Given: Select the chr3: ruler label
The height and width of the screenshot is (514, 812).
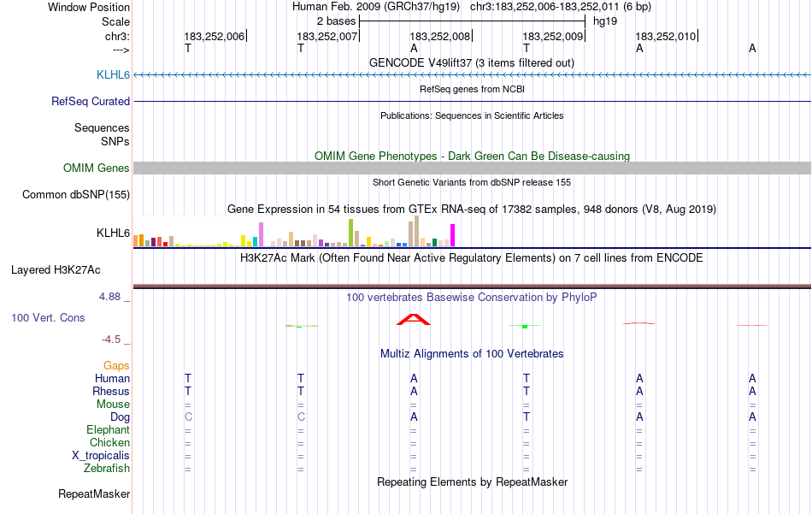Looking at the screenshot, I should coord(117,36).
